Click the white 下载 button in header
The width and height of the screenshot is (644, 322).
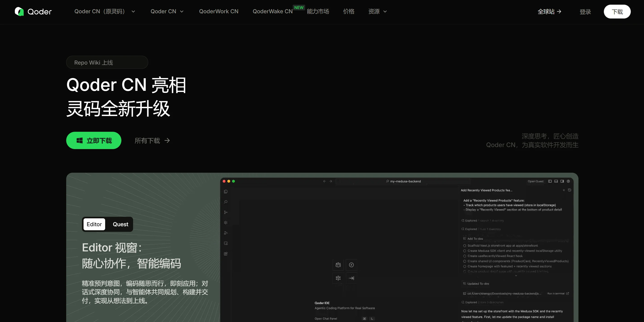(617, 11)
